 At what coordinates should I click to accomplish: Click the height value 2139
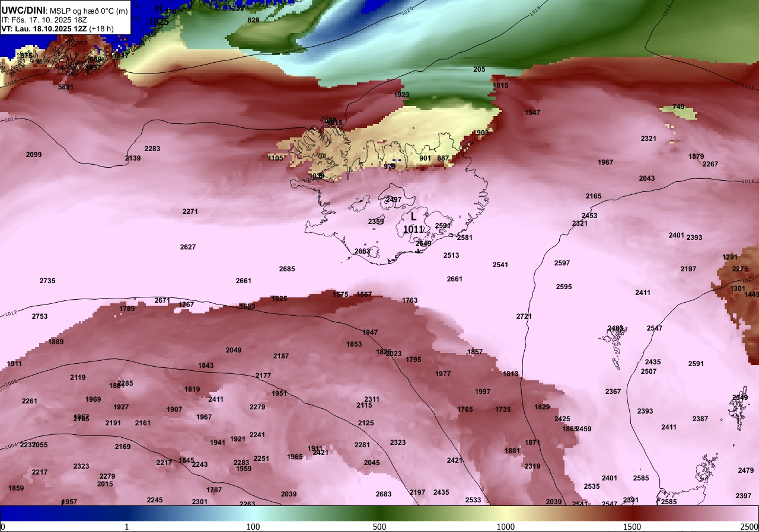point(133,158)
